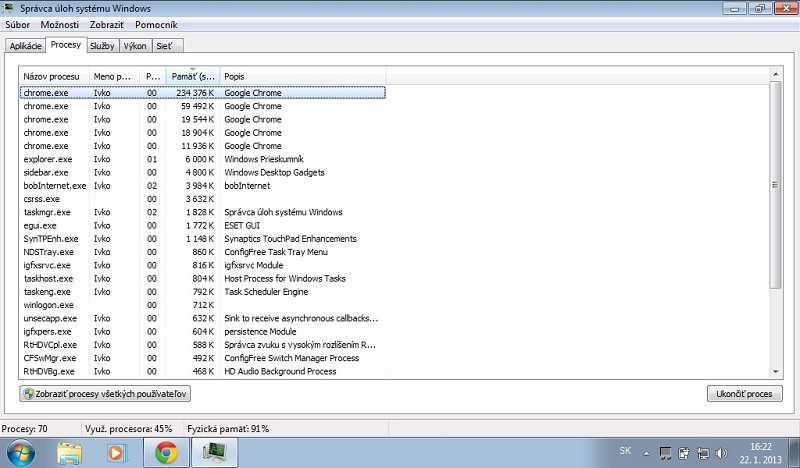The height and width of the screenshot is (468, 800).
Task: Switch to the Aplikácie tab
Action: [25, 45]
